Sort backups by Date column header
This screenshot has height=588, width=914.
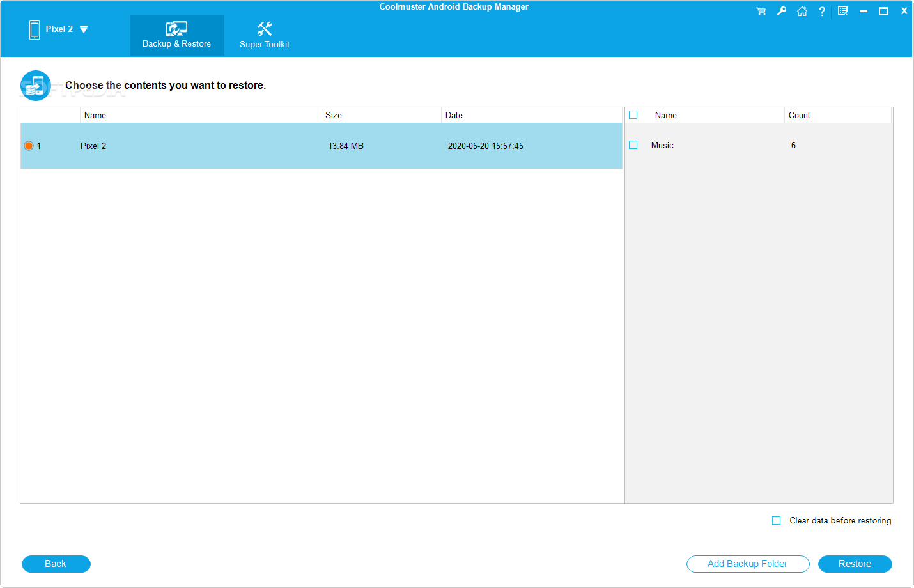pos(532,115)
